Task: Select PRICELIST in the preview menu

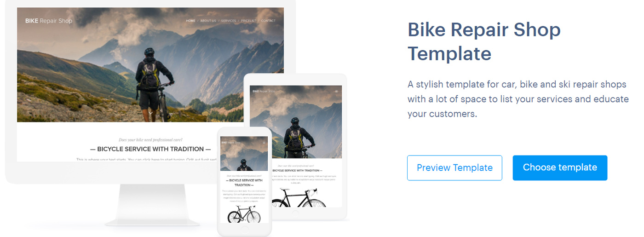Action: (x=248, y=21)
